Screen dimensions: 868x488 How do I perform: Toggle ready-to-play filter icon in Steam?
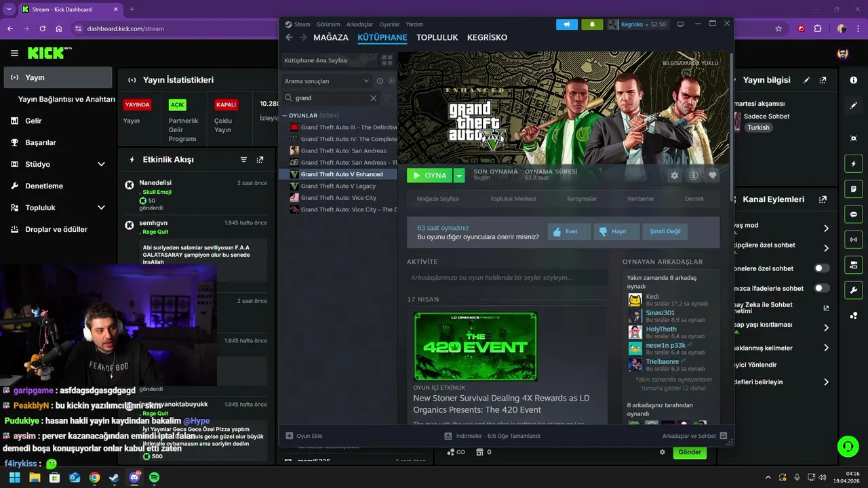pos(391,81)
